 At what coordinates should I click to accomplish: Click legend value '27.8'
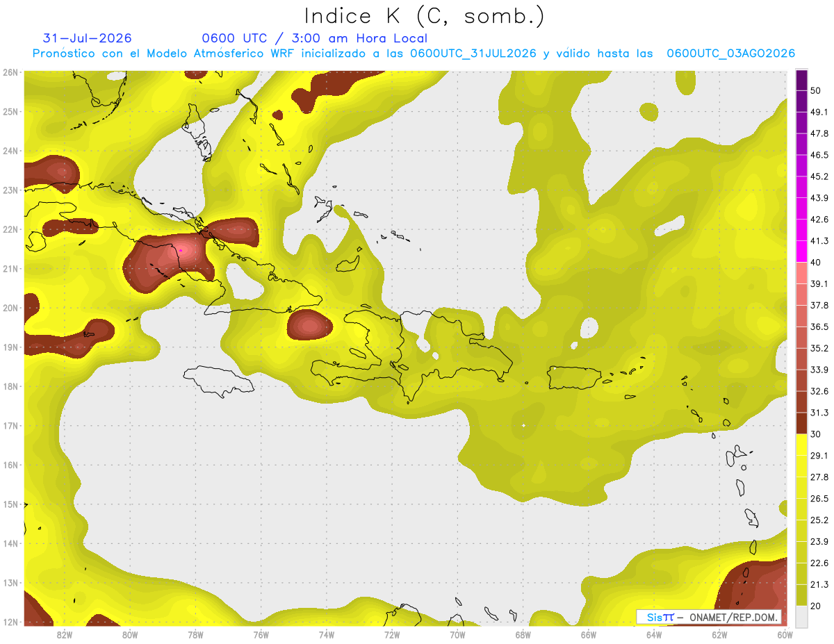click(819, 477)
